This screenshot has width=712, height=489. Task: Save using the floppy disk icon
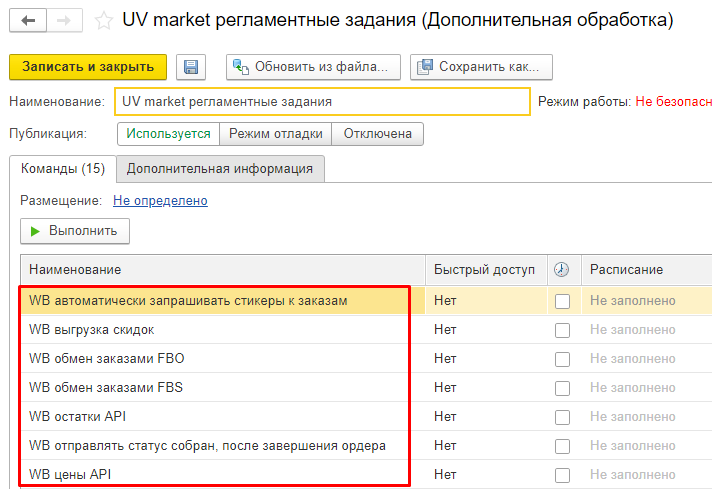click(x=191, y=67)
